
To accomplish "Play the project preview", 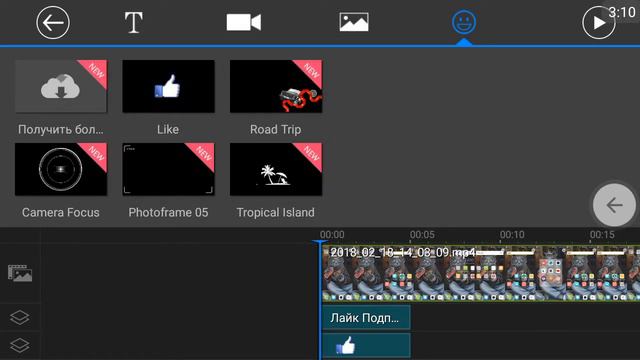I will tap(598, 22).
